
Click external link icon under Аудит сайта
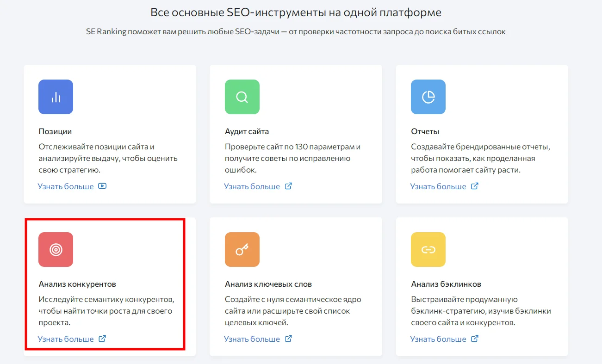[x=288, y=186]
